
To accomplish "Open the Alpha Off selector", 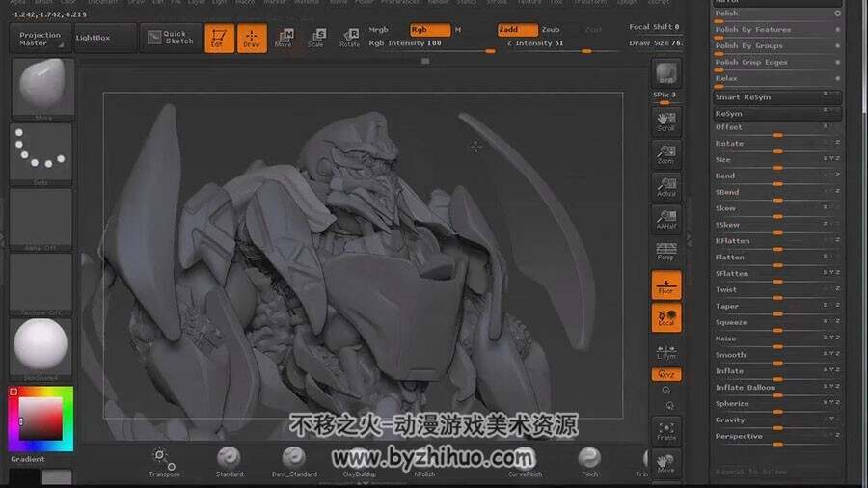I will click(x=41, y=219).
